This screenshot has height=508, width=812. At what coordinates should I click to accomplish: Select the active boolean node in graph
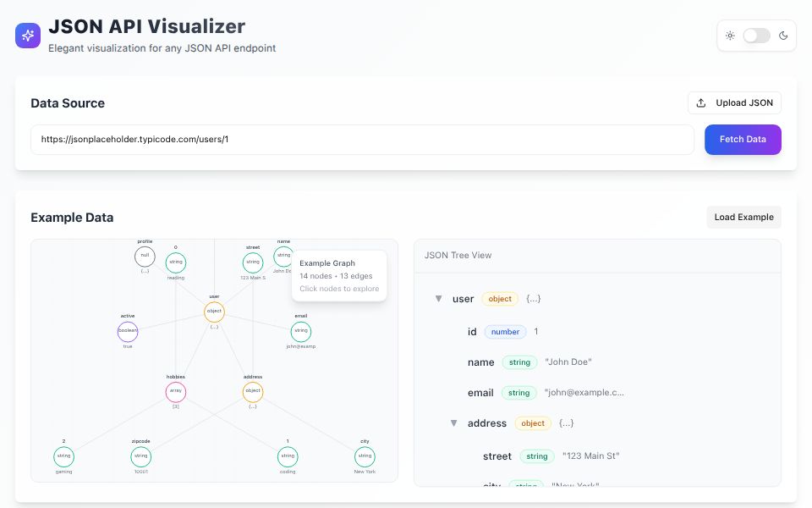128,331
